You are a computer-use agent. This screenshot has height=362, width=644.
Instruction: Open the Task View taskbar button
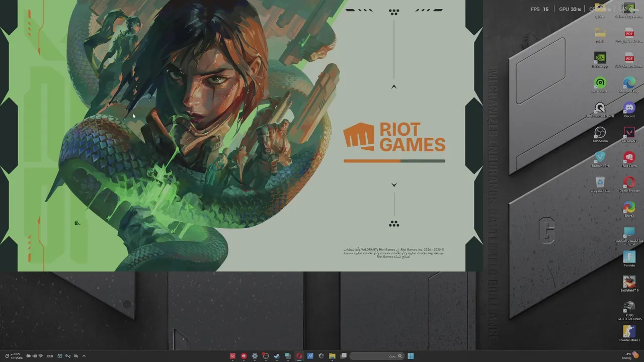343,356
